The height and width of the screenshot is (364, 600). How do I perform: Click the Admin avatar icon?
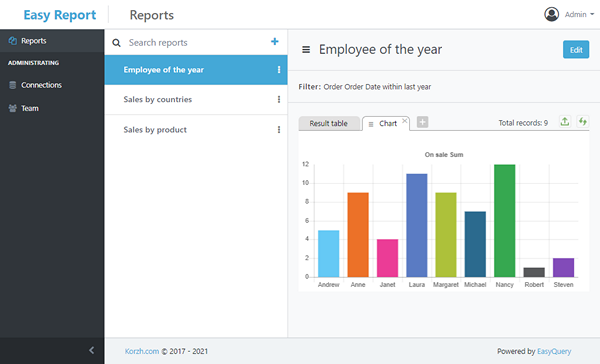pos(551,15)
